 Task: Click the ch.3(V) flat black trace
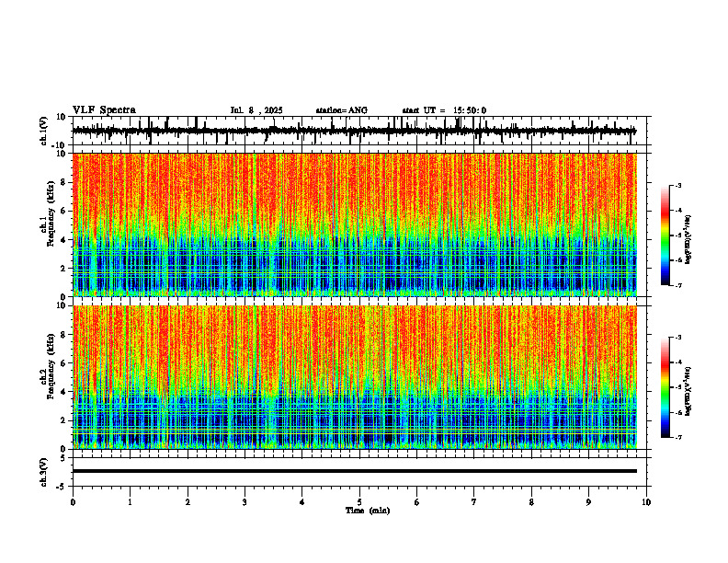tap(354, 471)
